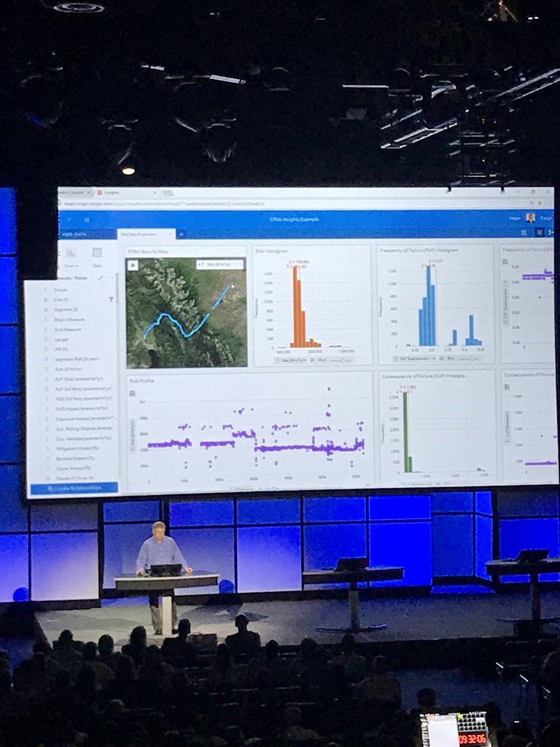Viewport: 560px width, 747px height.
Task: Select the End Measure field
Action: coord(68,329)
